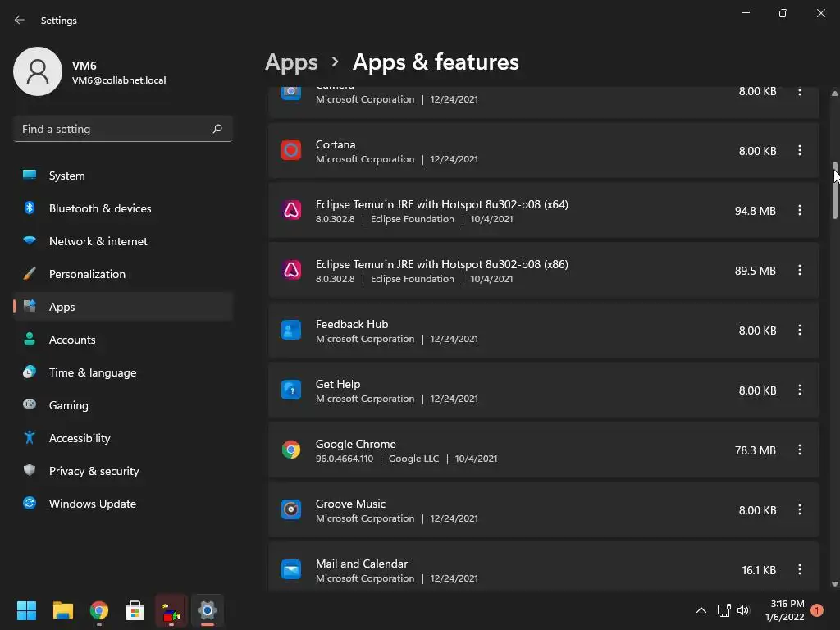
Task: Open Microsoft Store from the taskbar
Action: click(135, 610)
